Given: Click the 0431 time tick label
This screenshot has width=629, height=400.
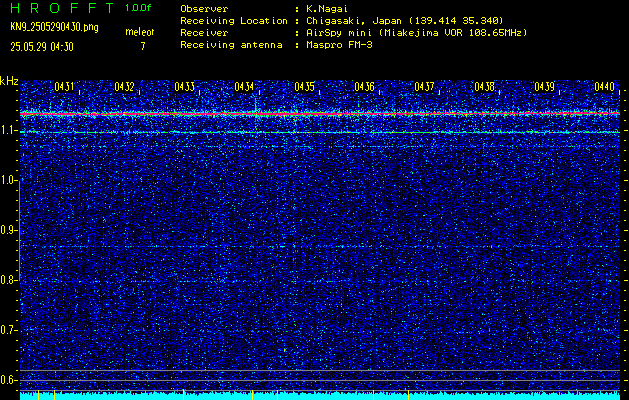Looking at the screenshot, I should tap(64, 86).
